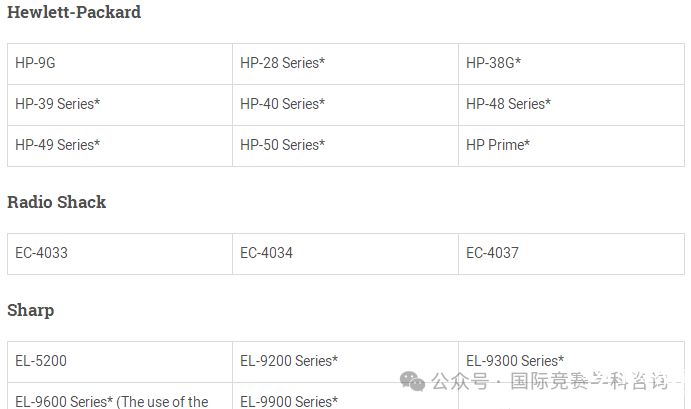Select the HP-28 Series* cell
This screenshot has height=409, width=691.
(346, 64)
